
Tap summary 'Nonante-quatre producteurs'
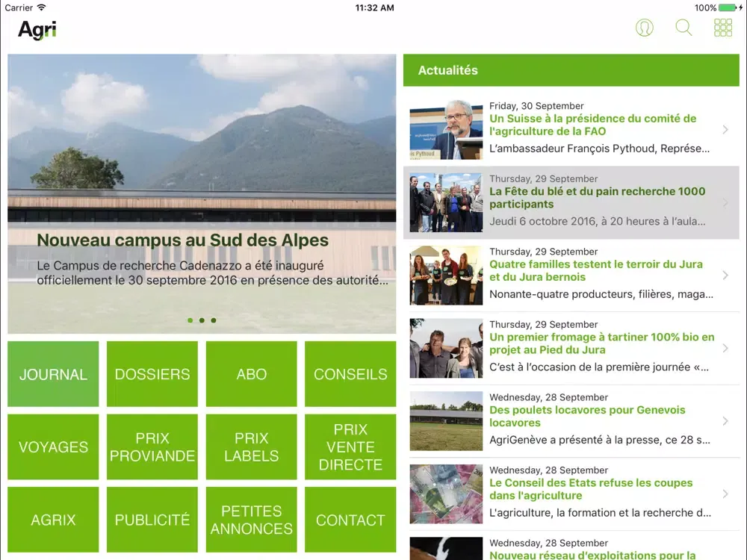coord(601,294)
